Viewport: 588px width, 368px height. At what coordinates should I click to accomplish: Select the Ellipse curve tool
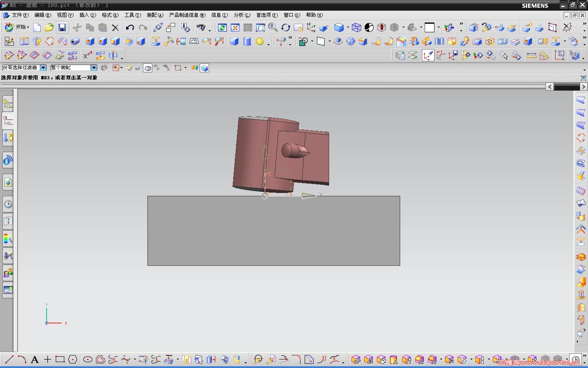(x=87, y=360)
